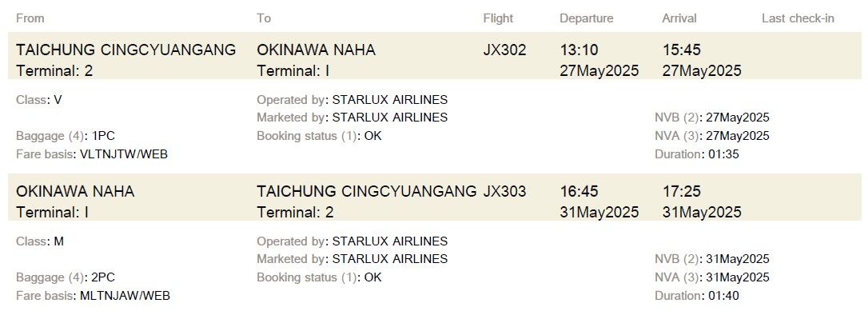Viewport: 868px width, 315px height.
Task: Click the Baggage 2PC entry
Action: [x=66, y=277]
